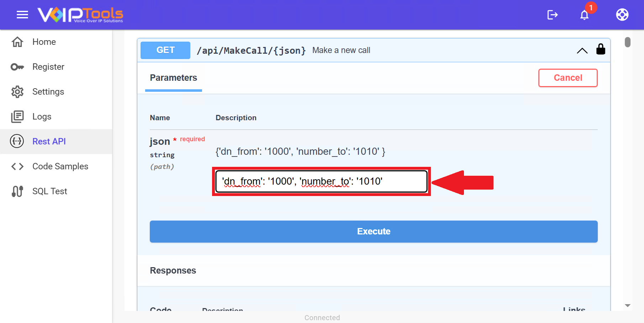Viewport: 644px width, 323px height.
Task: Select the Parameters tab
Action: tap(173, 78)
